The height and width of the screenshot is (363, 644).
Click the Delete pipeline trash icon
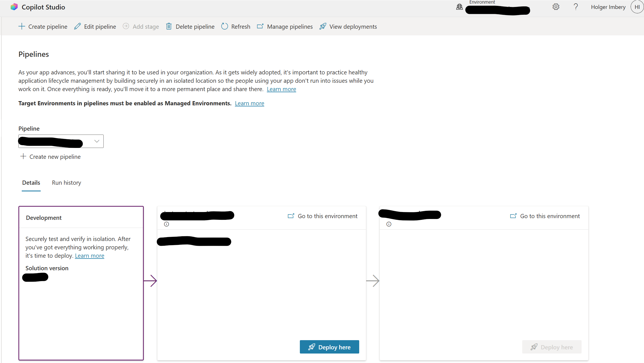click(169, 26)
